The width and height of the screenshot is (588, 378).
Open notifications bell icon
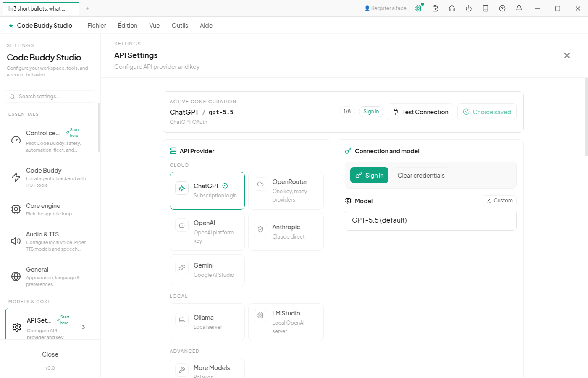pyautogui.click(x=519, y=8)
